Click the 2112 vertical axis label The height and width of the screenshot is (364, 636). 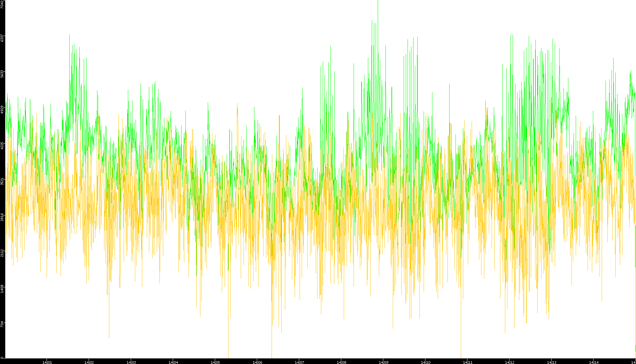coord(2,253)
